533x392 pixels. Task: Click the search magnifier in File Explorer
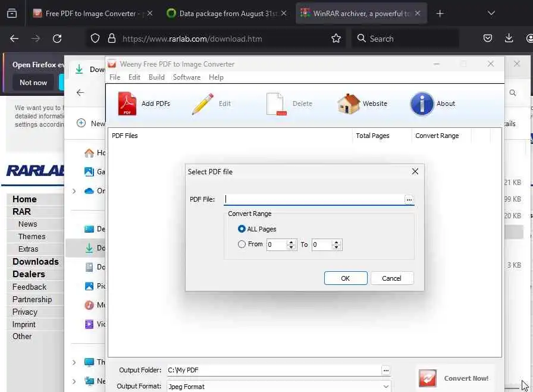click(x=513, y=92)
